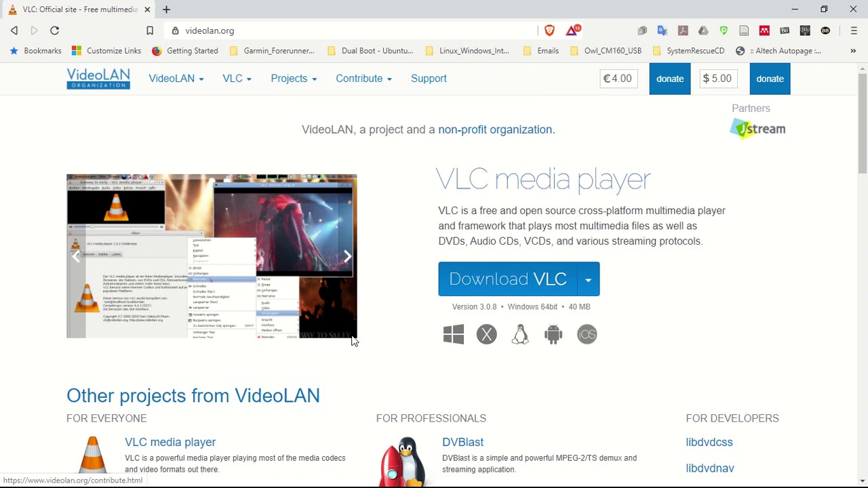Expand the VLC nav dropdown

click(237, 79)
